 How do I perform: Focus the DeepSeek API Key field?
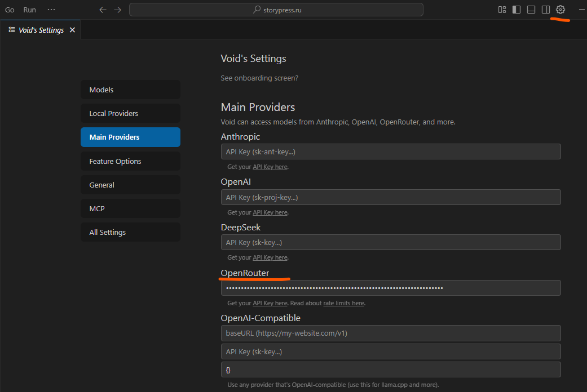click(391, 242)
